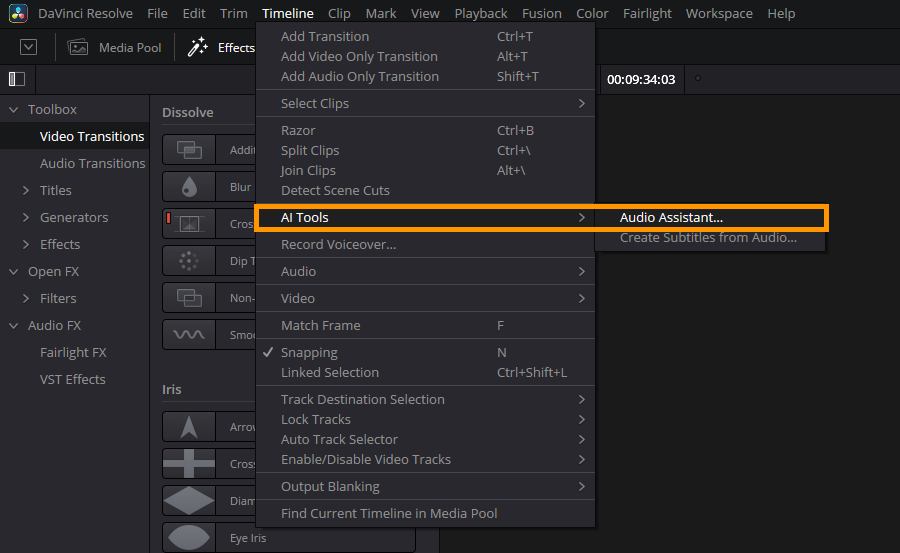Click Add Transition menu entry
900x553 pixels.
(425, 37)
